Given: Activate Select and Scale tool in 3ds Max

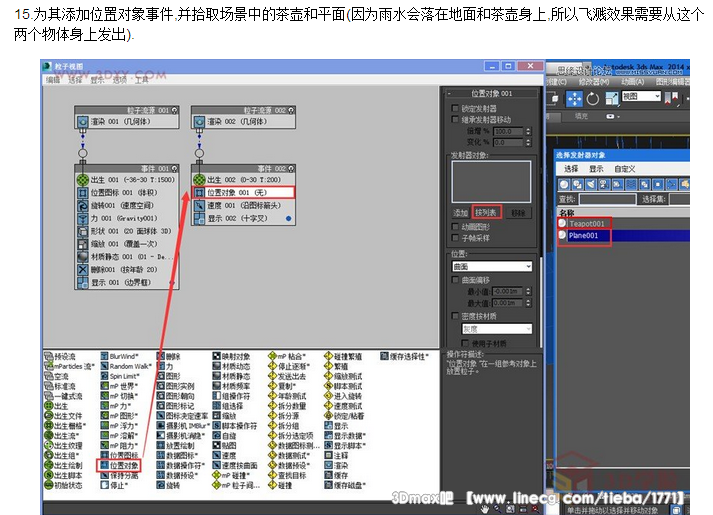Looking at the screenshot, I should point(612,99).
